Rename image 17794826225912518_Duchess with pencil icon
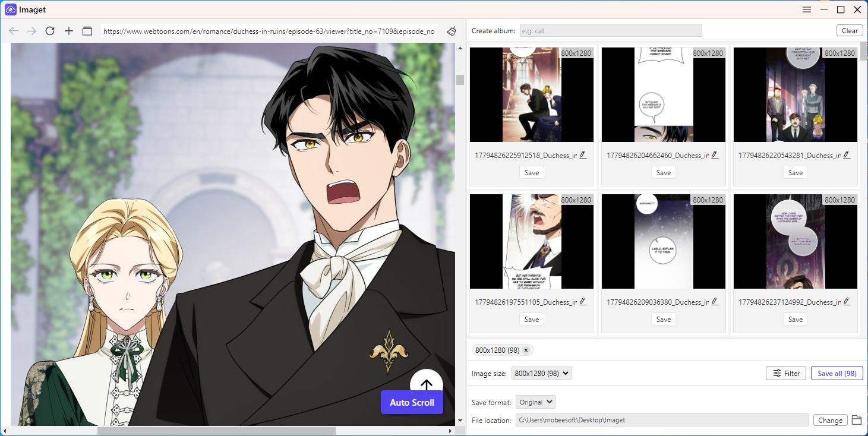This screenshot has height=436, width=868. click(x=583, y=155)
